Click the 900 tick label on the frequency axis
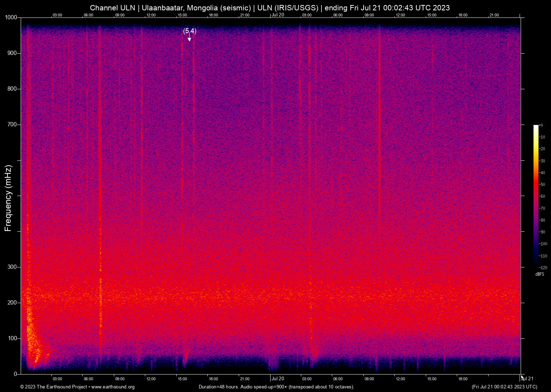This screenshot has width=551, height=392. (12, 53)
